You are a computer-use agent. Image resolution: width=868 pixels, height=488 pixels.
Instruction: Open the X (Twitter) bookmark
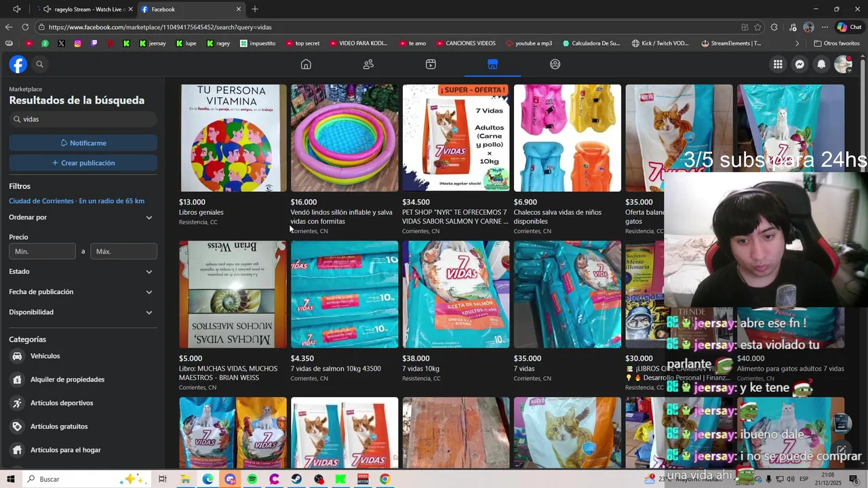(61, 43)
